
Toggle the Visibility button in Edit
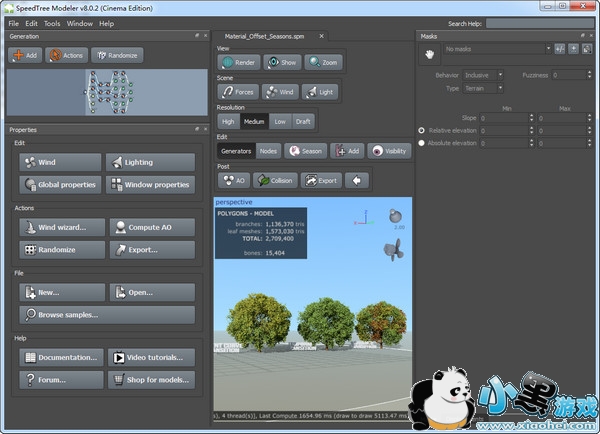[x=389, y=151]
